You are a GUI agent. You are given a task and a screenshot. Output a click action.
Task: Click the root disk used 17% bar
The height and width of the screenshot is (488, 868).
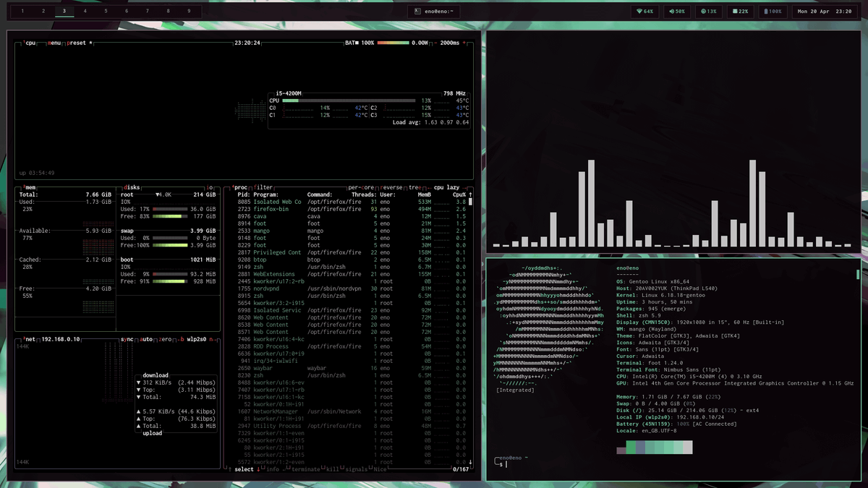169,209
